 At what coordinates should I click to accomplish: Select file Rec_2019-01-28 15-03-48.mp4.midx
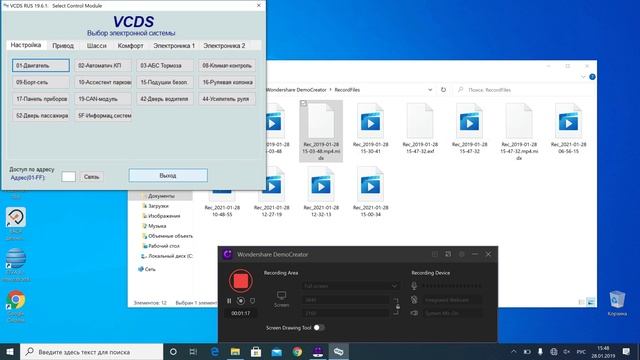point(321,131)
